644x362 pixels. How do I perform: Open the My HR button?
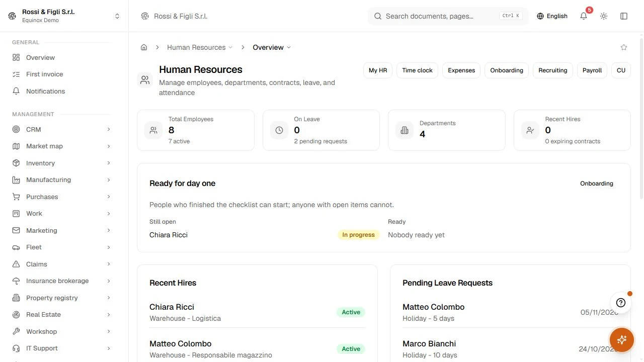[x=378, y=70]
